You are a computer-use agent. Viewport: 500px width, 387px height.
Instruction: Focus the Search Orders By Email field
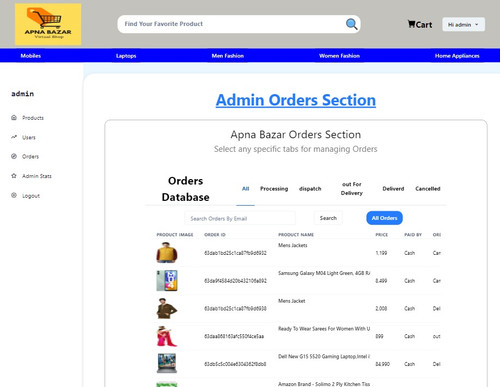[x=240, y=218]
